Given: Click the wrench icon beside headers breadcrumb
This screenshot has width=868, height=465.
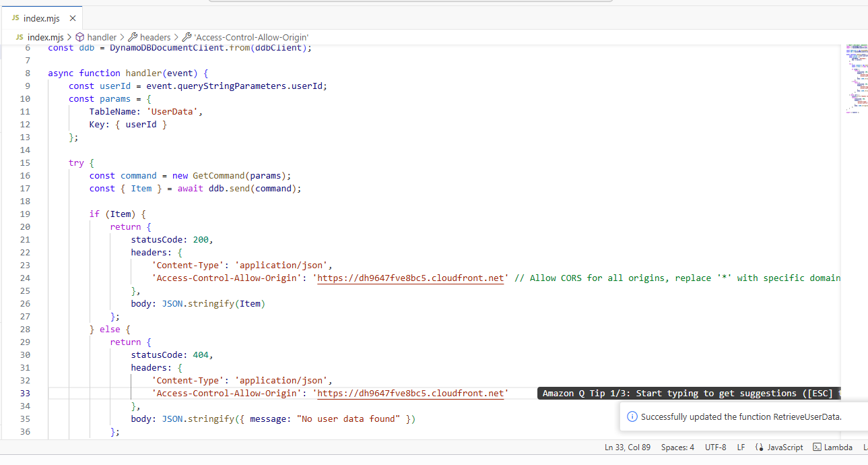Looking at the screenshot, I should (133, 38).
